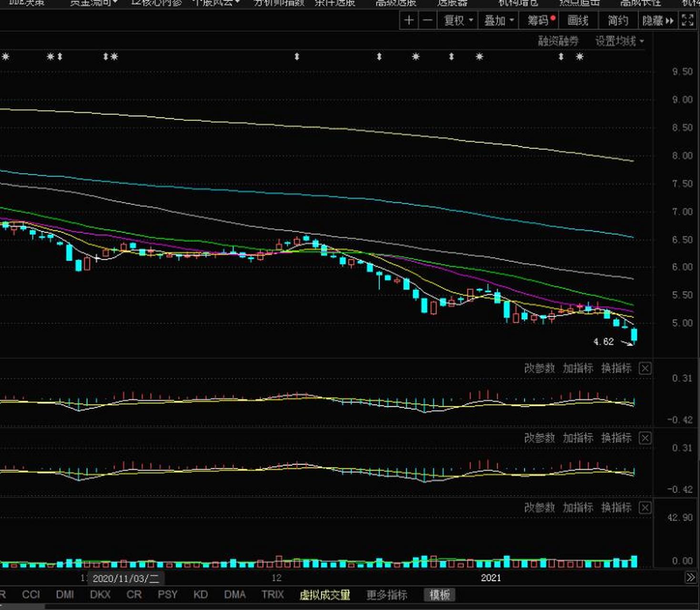This screenshot has width=700, height=610.
Task: Open 更多指标 for more indicators
Action: coord(387,595)
